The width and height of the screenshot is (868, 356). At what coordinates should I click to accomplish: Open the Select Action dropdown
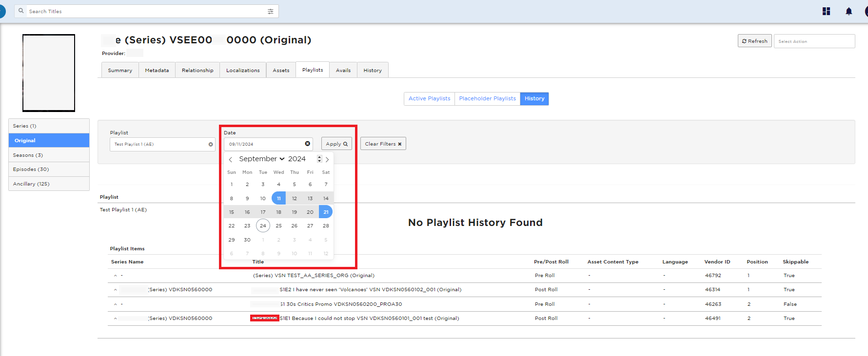click(x=814, y=41)
